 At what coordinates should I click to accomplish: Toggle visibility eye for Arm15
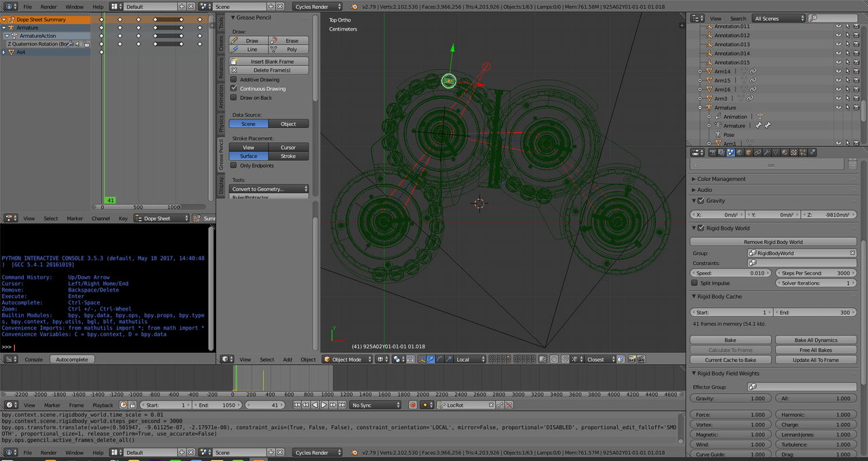[838, 80]
